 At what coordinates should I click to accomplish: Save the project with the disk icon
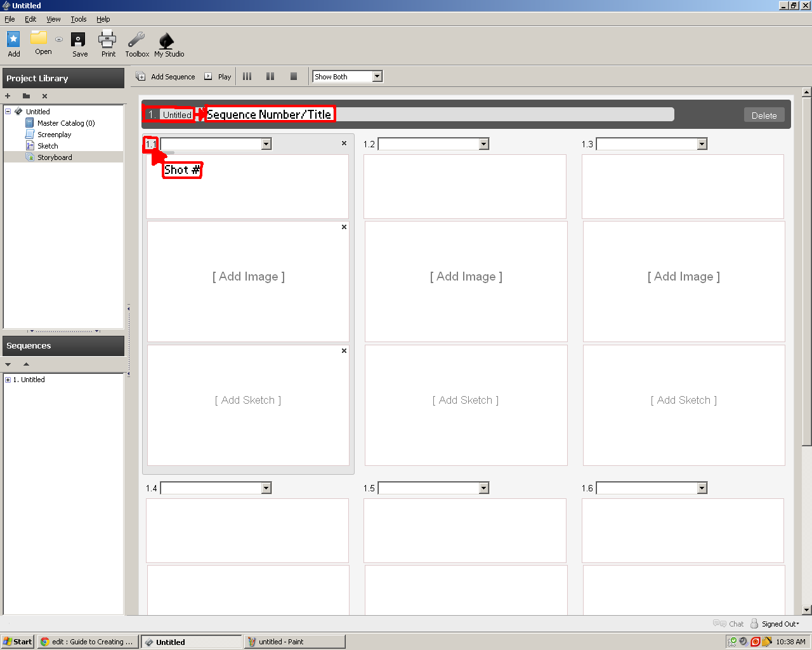pyautogui.click(x=78, y=40)
